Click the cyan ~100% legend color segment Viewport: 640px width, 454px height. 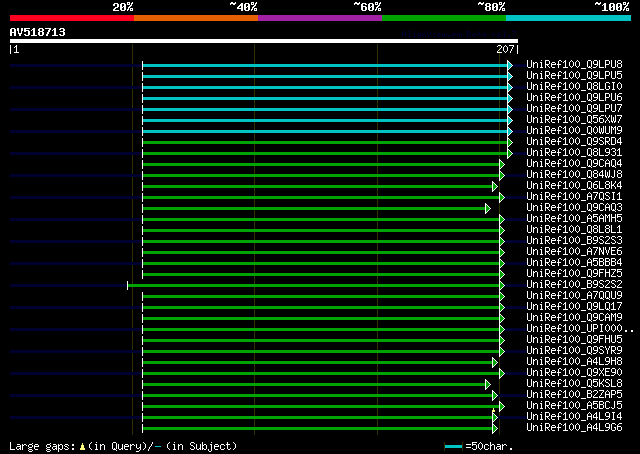coord(568,18)
